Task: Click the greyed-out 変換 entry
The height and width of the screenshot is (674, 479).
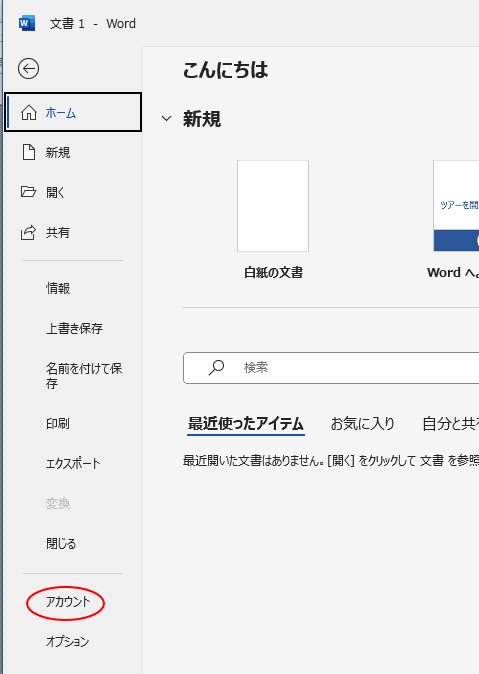Action: tap(58, 503)
